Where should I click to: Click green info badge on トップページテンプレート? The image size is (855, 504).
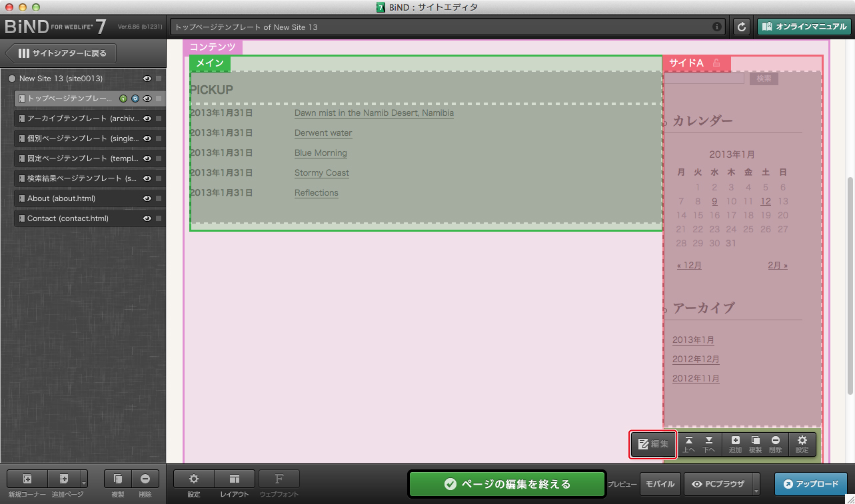click(x=123, y=99)
